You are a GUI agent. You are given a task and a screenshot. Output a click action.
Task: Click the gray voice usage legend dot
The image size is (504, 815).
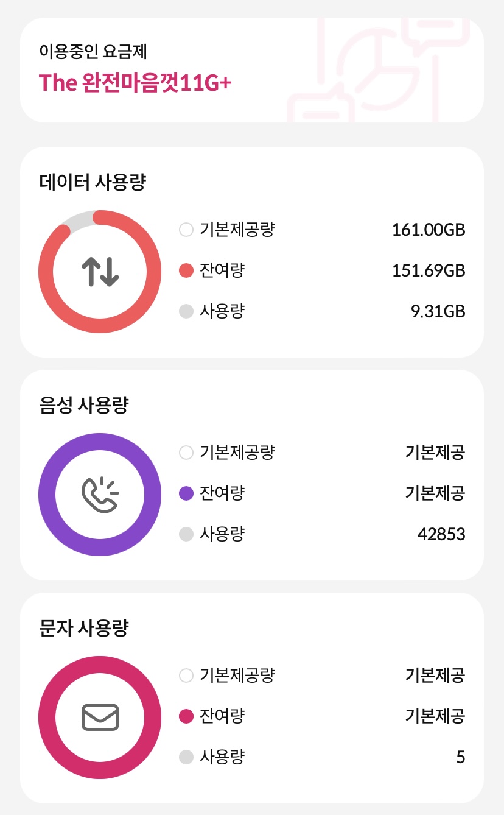pos(186,534)
